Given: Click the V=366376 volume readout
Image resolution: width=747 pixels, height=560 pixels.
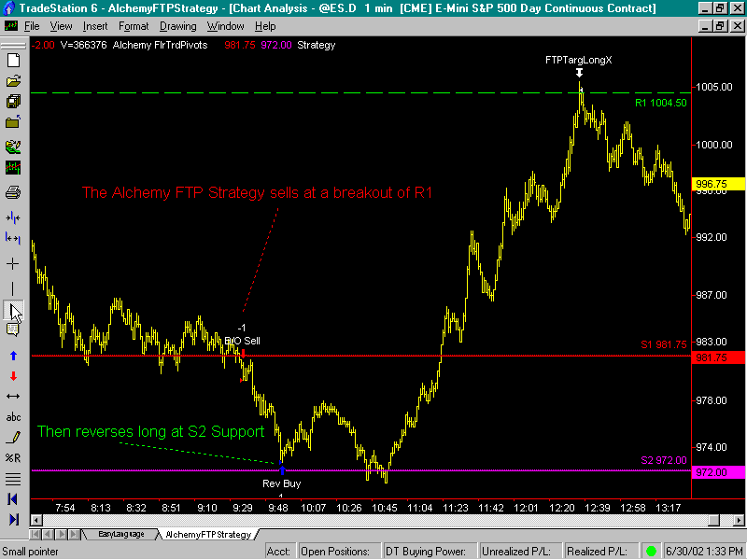Looking at the screenshot, I should point(83,45).
